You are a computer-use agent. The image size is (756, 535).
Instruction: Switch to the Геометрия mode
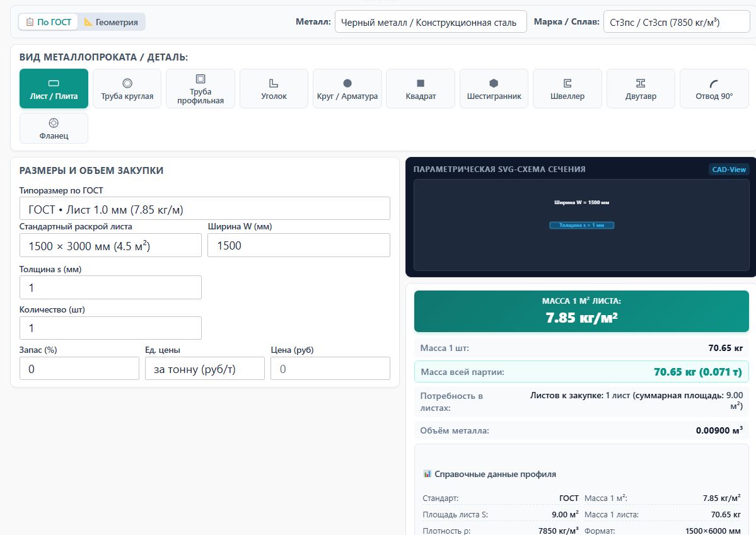click(x=112, y=22)
